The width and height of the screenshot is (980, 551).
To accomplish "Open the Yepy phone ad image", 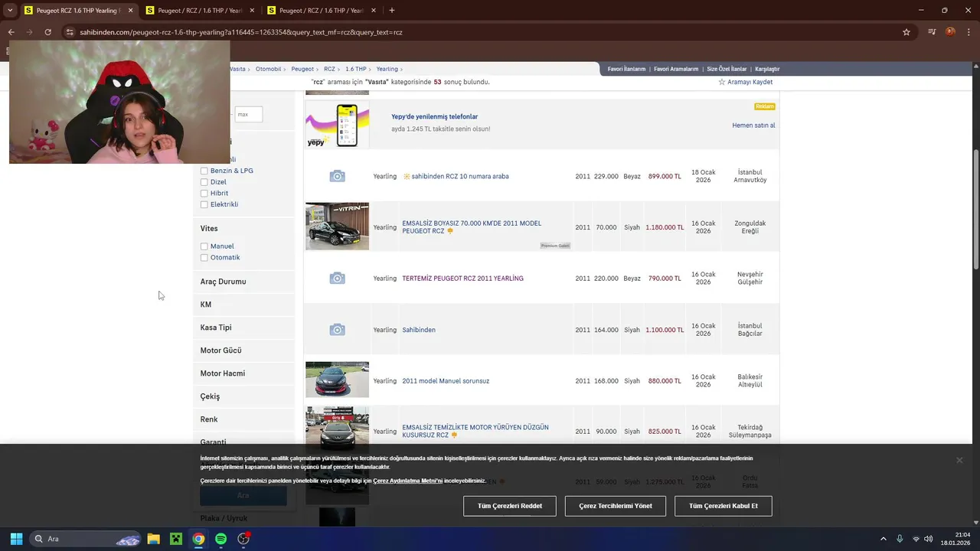I will pyautogui.click(x=337, y=125).
